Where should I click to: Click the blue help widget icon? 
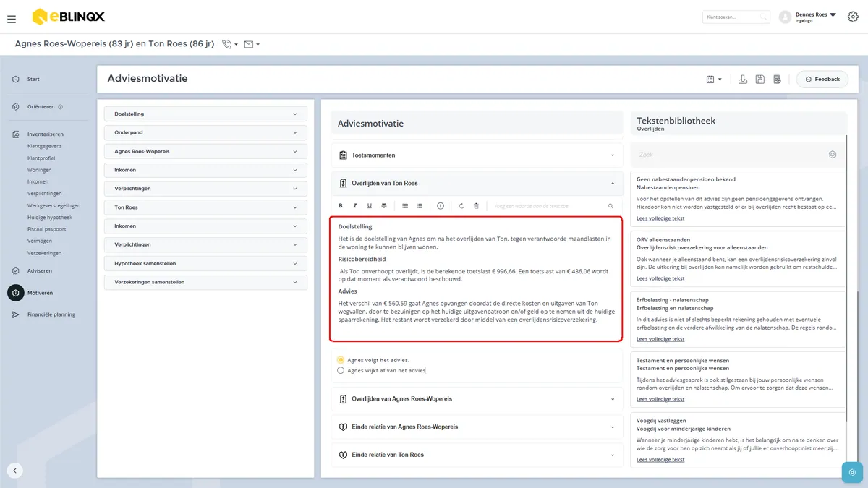(x=853, y=473)
